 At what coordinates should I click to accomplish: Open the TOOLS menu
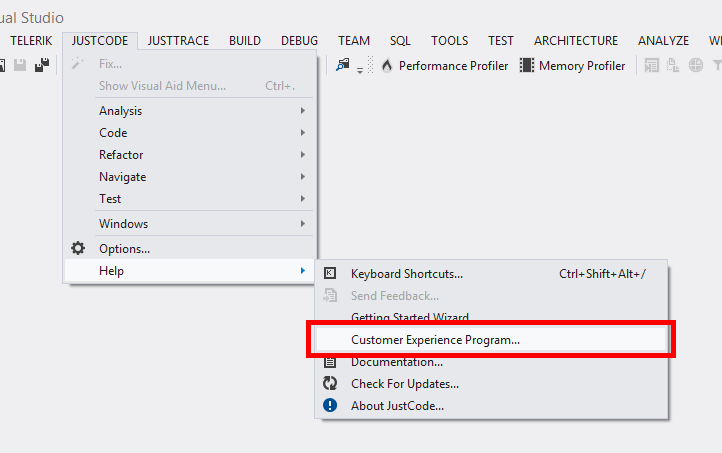449,41
